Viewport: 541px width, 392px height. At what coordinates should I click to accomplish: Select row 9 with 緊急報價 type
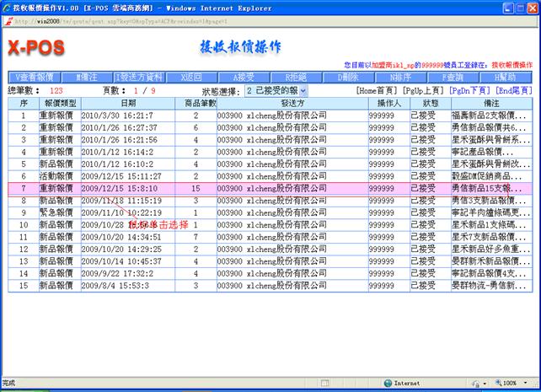(60, 213)
